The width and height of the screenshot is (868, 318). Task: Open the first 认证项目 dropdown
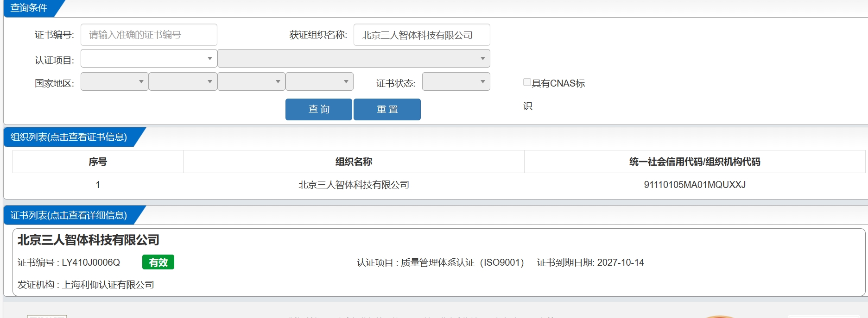pos(149,58)
